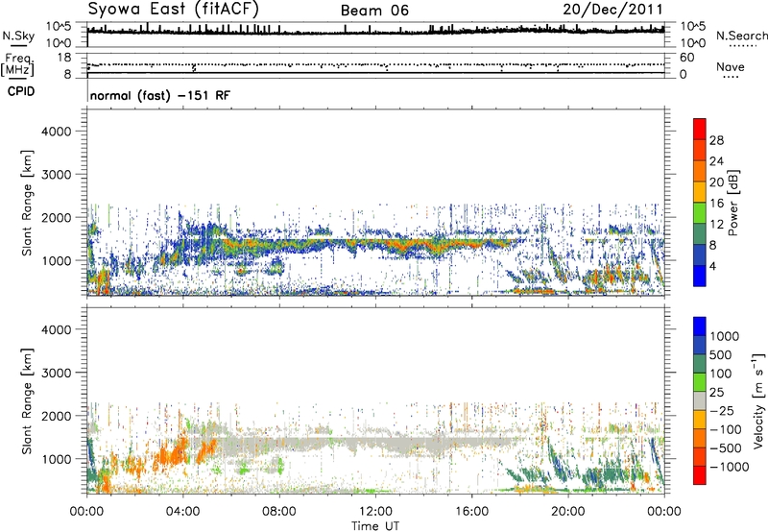Click the "N.Sky" axis label
The image size is (768, 532).
click(18, 36)
